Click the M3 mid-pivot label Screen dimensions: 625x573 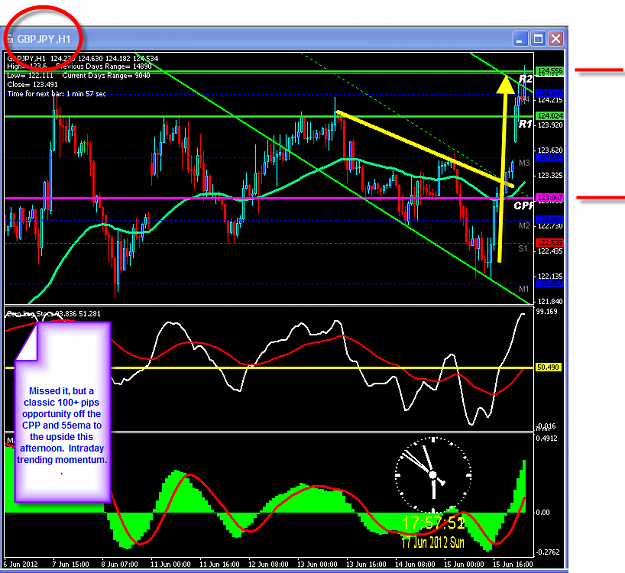click(524, 163)
